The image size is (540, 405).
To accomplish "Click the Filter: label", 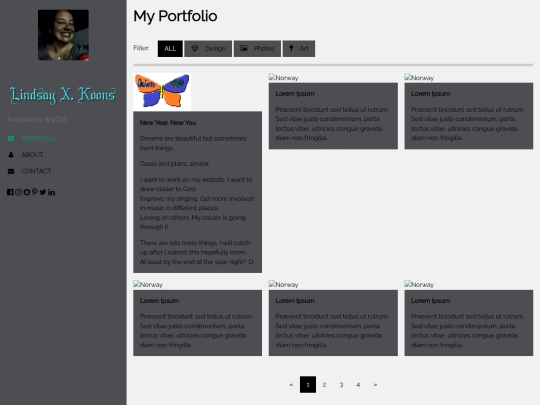I will click(141, 48).
